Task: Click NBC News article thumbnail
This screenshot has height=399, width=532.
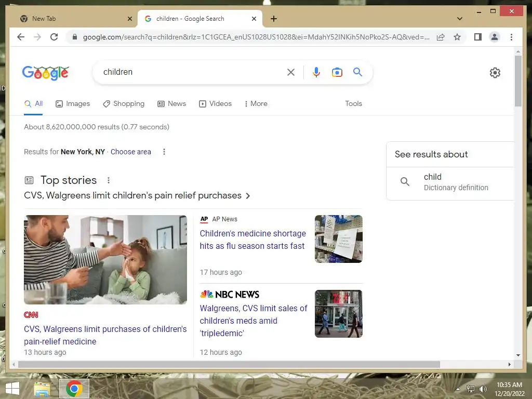Action: click(x=338, y=314)
